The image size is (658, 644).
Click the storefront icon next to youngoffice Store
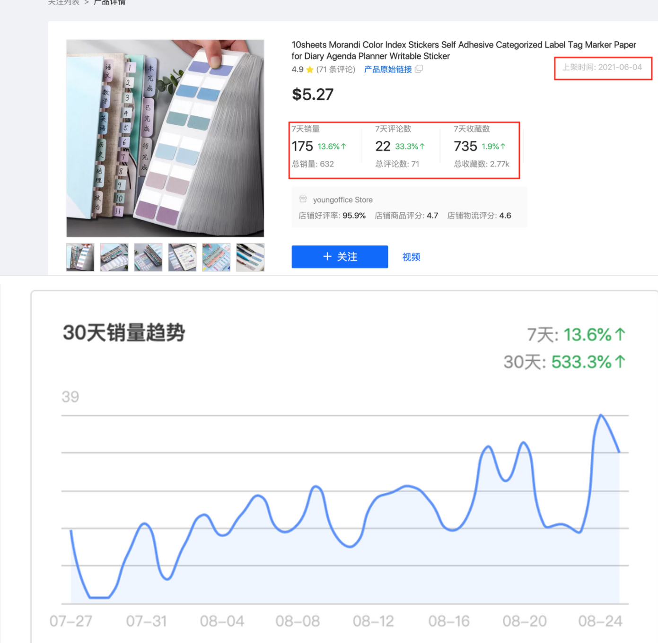coord(303,199)
